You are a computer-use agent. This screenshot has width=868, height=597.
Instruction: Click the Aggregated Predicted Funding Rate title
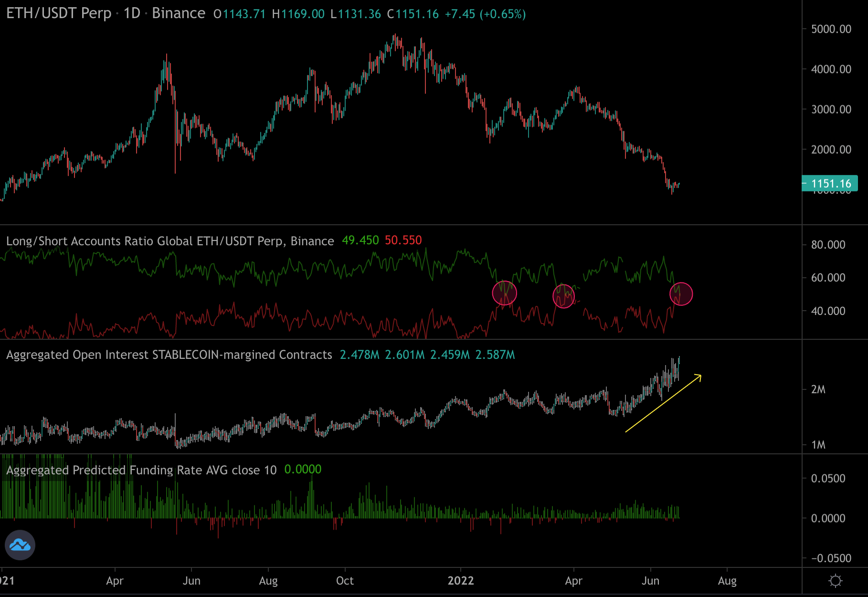point(141,470)
